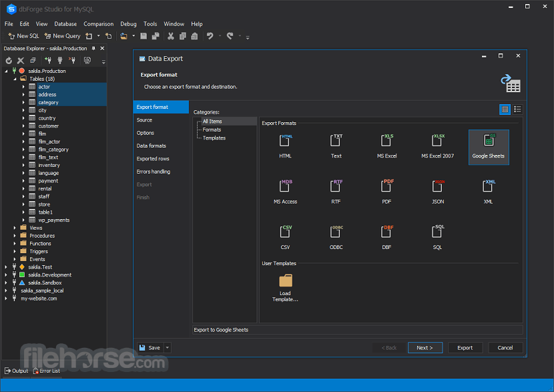Open the Load Template folder icon
Screen dimensions: 554x392
tap(286, 280)
